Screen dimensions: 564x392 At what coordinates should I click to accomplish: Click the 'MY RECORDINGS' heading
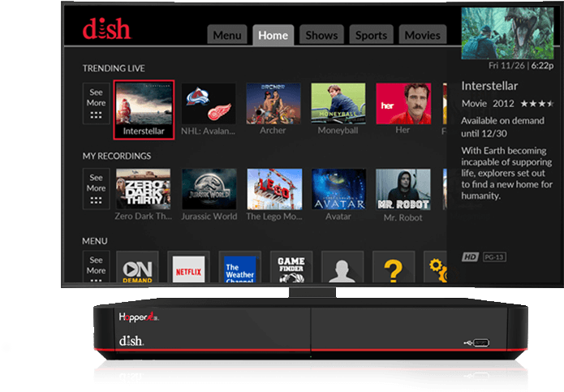(x=117, y=156)
